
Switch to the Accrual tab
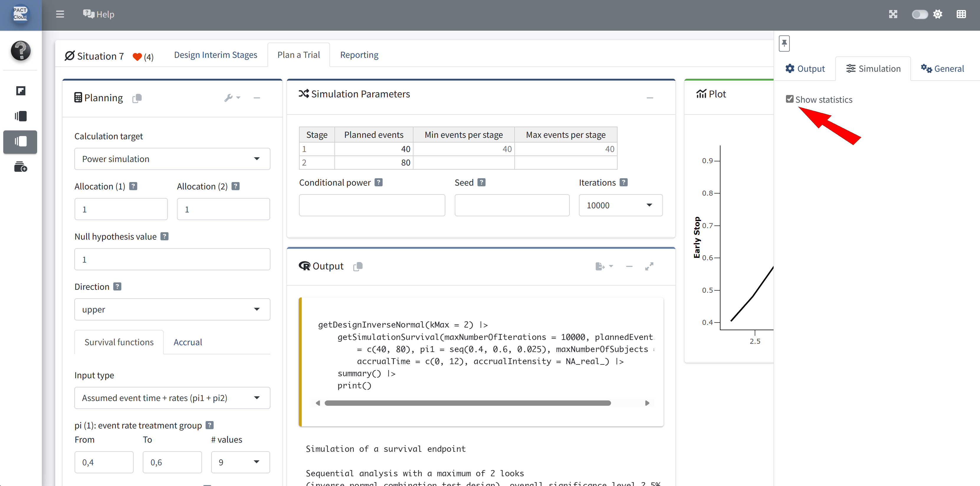(188, 342)
